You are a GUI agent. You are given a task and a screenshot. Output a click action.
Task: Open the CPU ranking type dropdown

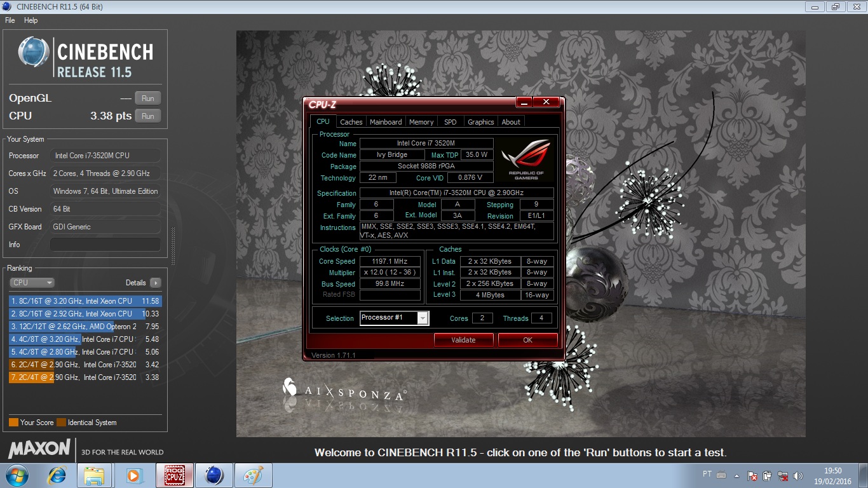(x=32, y=283)
